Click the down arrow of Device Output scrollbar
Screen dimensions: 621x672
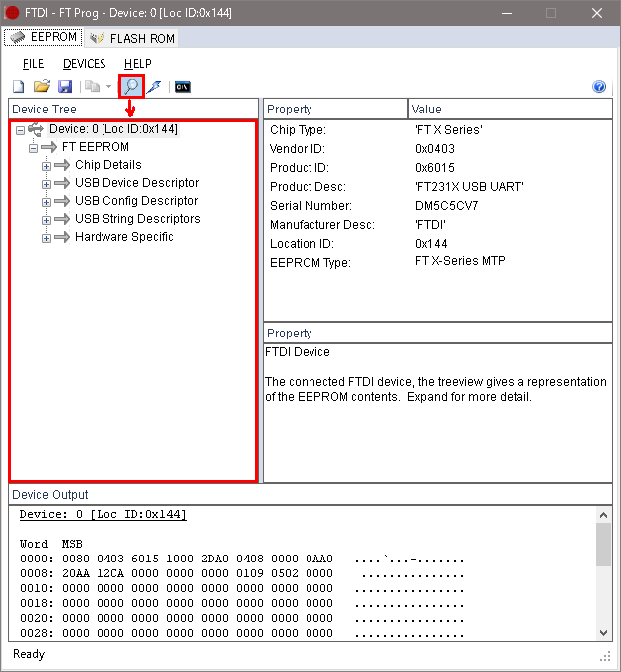[x=603, y=632]
